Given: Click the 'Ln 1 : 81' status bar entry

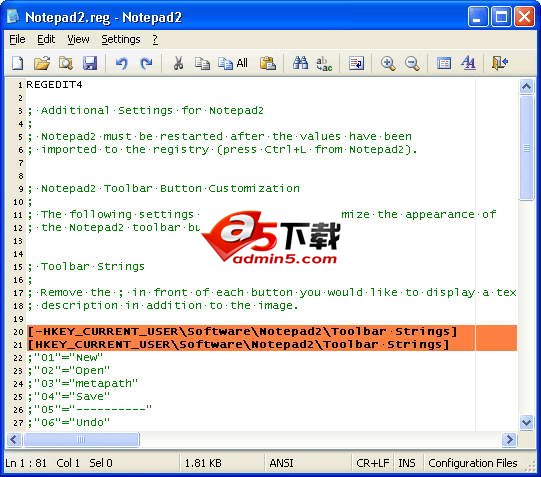Looking at the screenshot, I should tap(26, 463).
